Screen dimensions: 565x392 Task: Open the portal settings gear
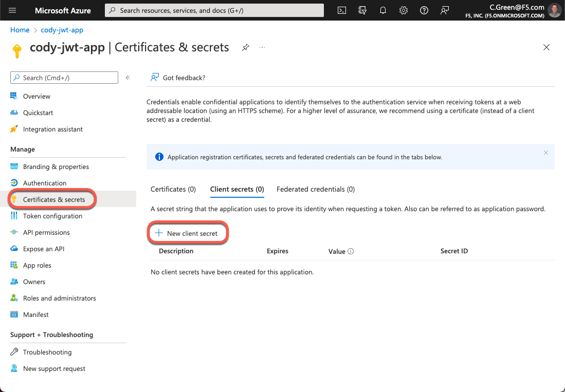pyautogui.click(x=404, y=10)
